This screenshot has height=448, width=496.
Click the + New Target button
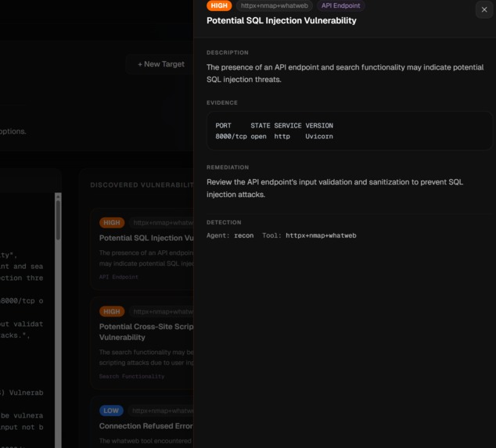click(x=160, y=64)
